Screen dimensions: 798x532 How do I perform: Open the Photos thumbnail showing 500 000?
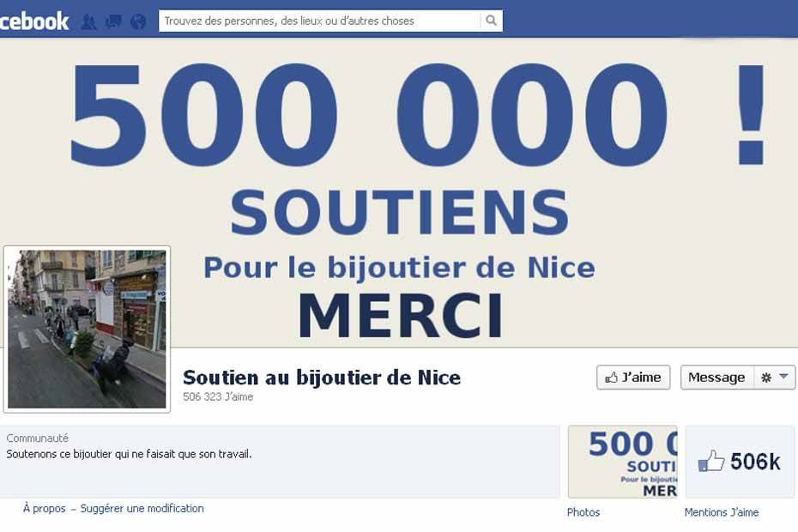click(622, 462)
